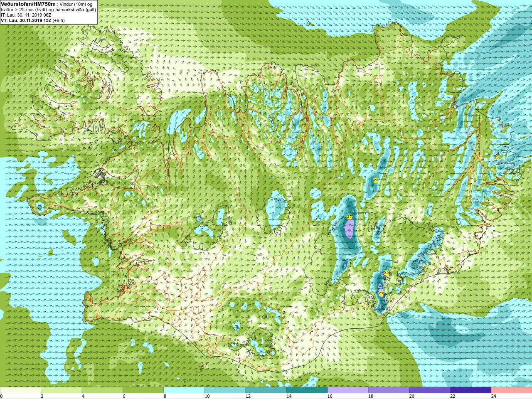532x399 pixels.
Task: Pick the 22–24 m/s dark indigo legend swatch
Action: click(x=470, y=390)
